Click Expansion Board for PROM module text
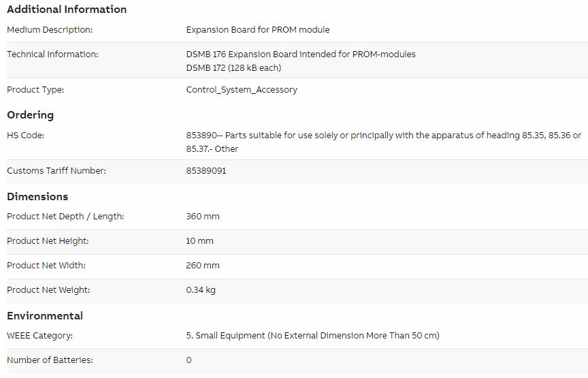 [258, 30]
